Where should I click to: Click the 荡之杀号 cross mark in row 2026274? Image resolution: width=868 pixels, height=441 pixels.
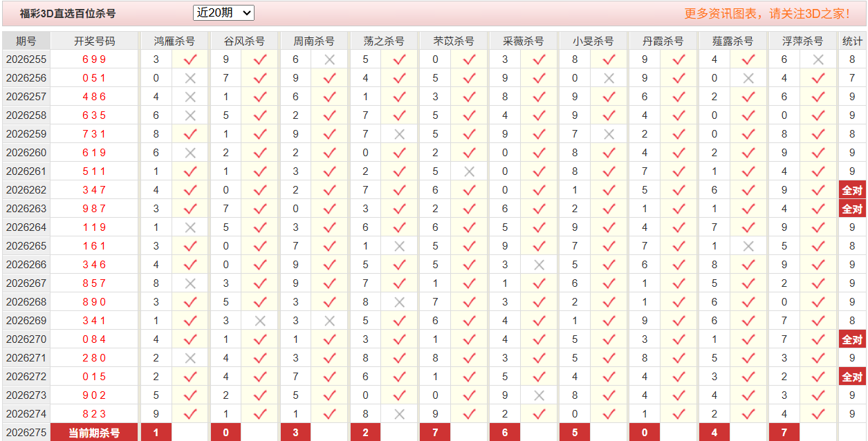[x=399, y=414]
